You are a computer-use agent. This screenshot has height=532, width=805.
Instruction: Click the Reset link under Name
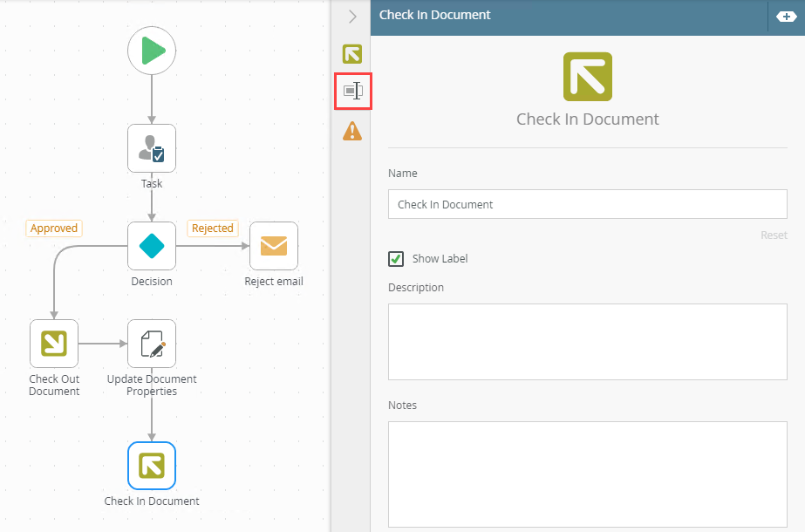(x=774, y=235)
